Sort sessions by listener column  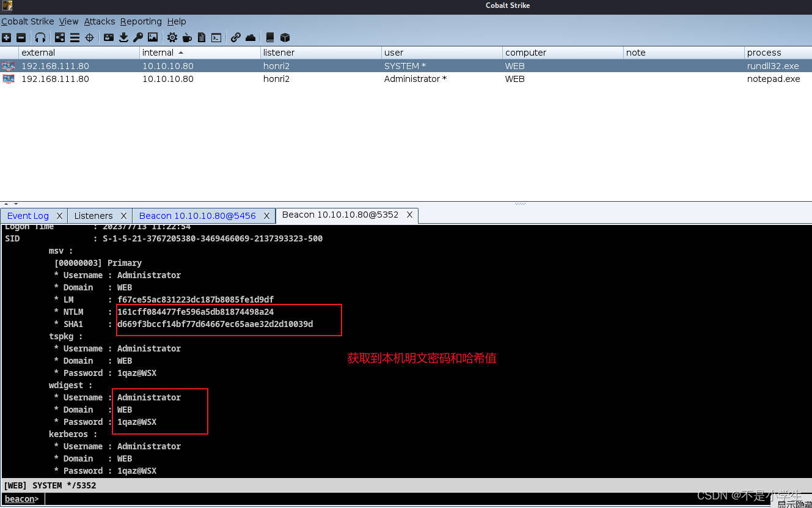pyautogui.click(x=321, y=53)
